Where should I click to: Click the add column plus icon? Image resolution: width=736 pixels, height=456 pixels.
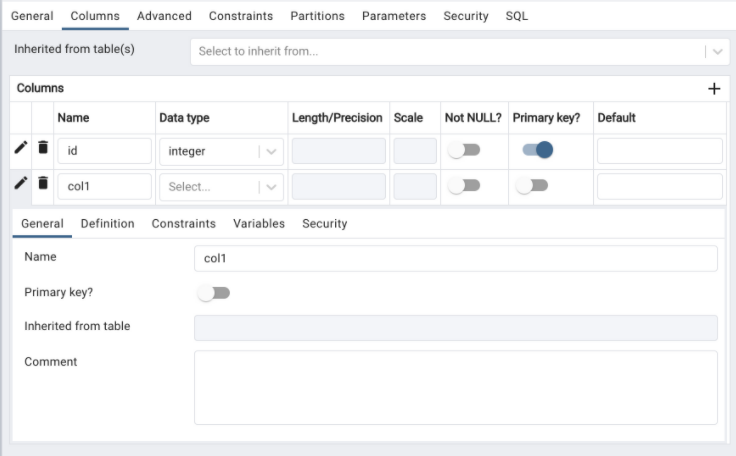click(714, 89)
